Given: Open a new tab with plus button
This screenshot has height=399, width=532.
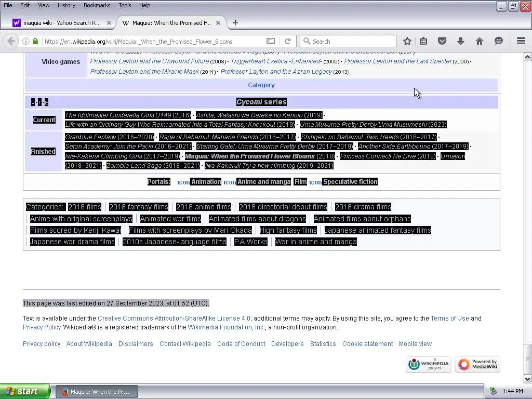Looking at the screenshot, I should pyautogui.click(x=235, y=23).
